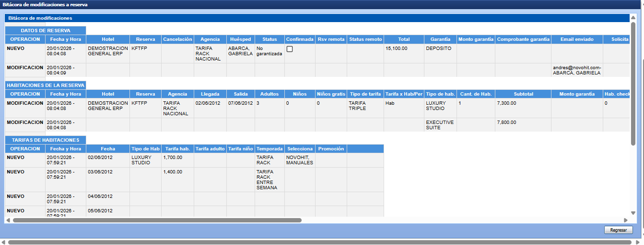Viewport: 644px width, 245px height.
Task: Click the Temporada column header
Action: 269,149
